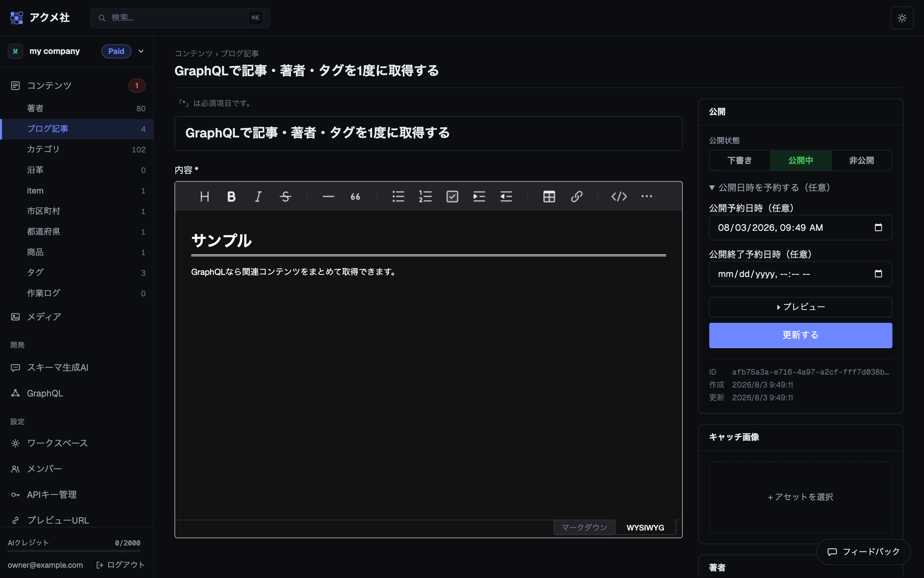
Task: Insert a numbered list
Action: tap(425, 197)
